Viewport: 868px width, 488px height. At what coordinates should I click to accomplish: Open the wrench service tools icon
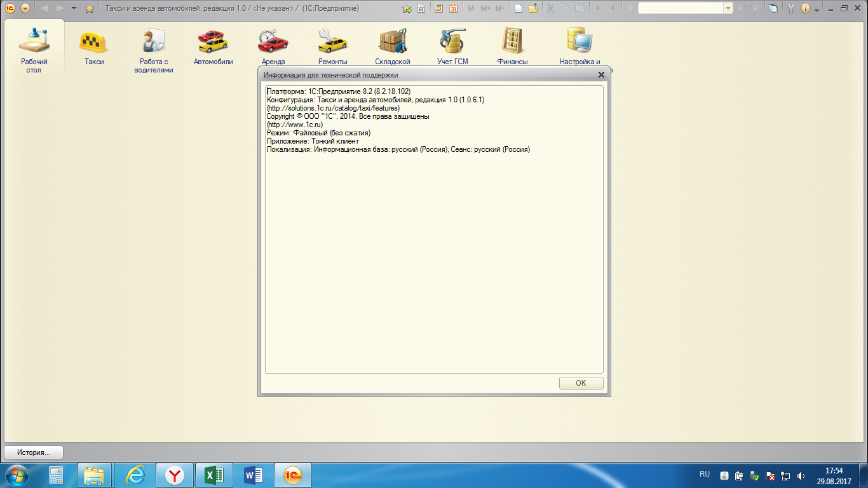pyautogui.click(x=791, y=8)
